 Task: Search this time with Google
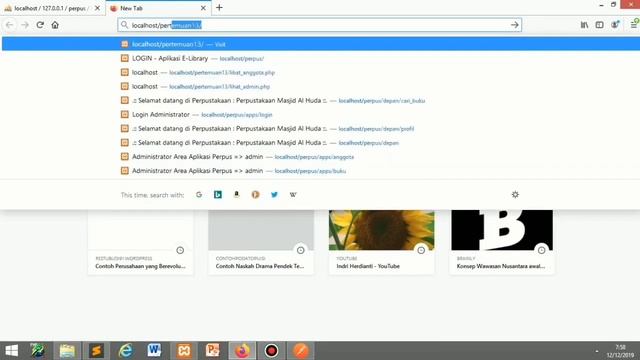point(199,195)
